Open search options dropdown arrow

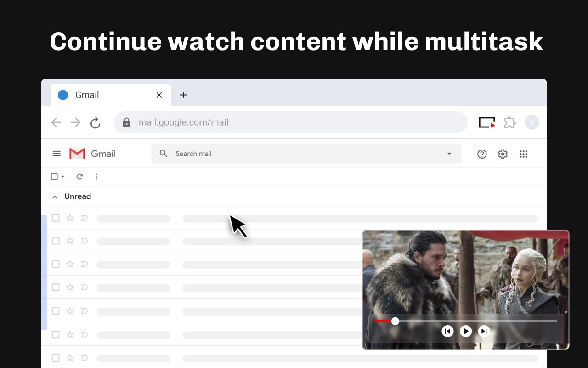point(449,154)
